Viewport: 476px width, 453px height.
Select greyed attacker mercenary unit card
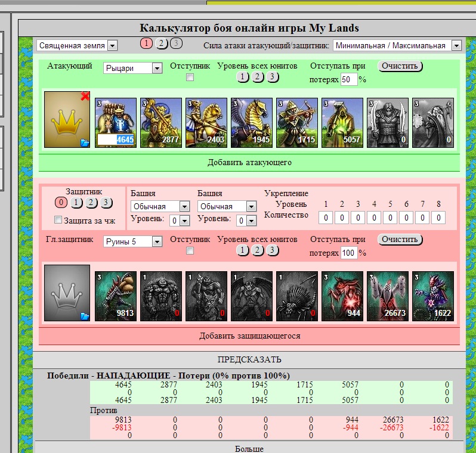[388, 123]
